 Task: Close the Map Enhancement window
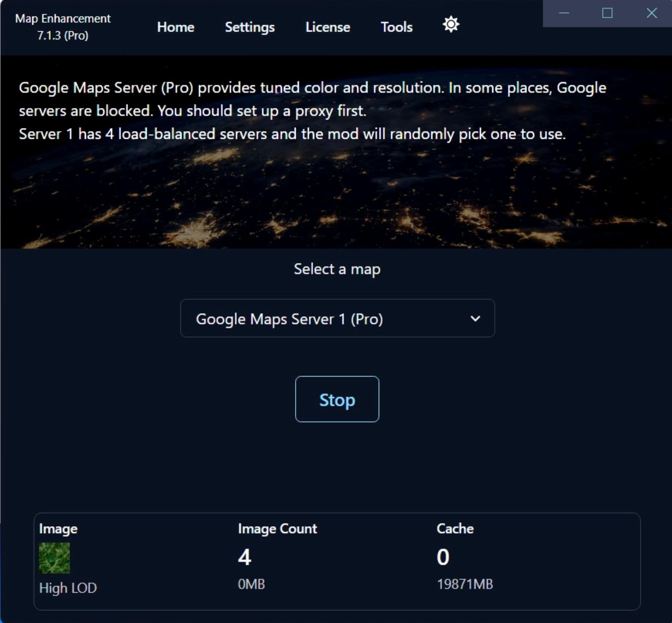point(651,13)
